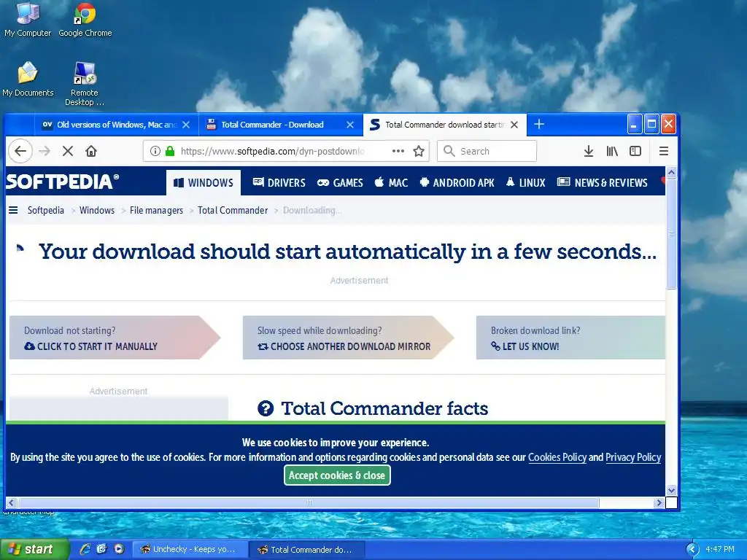
Task: Open the Downloads arrow icon in toolbar
Action: click(589, 151)
